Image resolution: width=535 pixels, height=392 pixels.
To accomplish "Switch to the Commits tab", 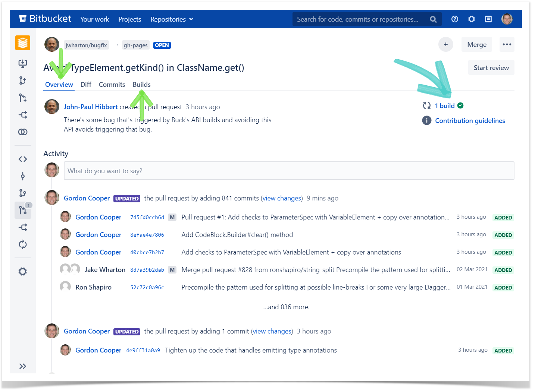I will [x=112, y=85].
